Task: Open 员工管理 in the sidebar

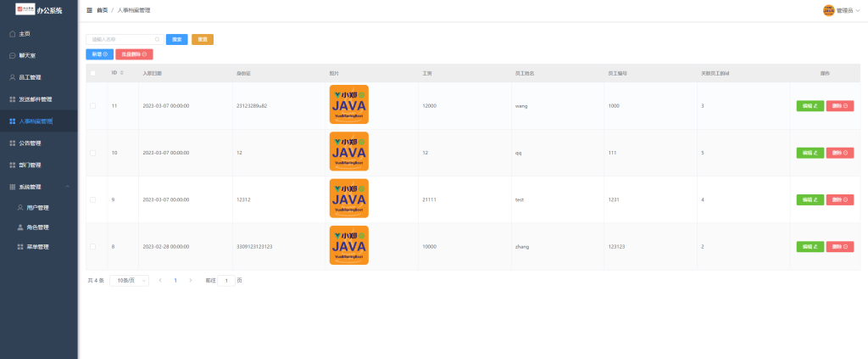Action: coord(30,77)
